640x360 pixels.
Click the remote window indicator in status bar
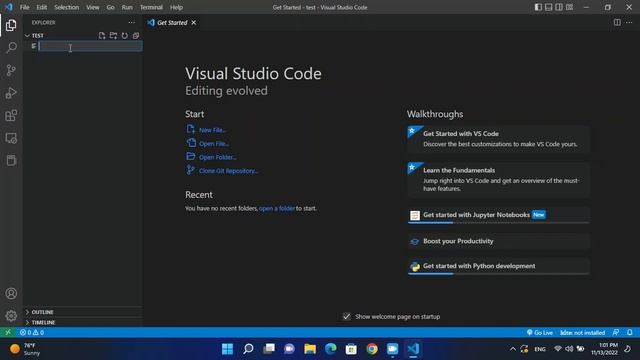(x=8, y=332)
